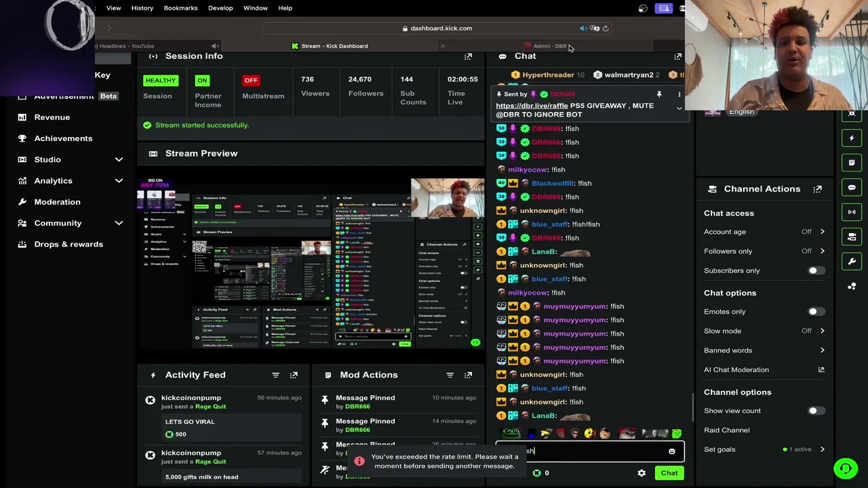Click Raid Channel option
Screen dimensions: 868x488
point(726,430)
